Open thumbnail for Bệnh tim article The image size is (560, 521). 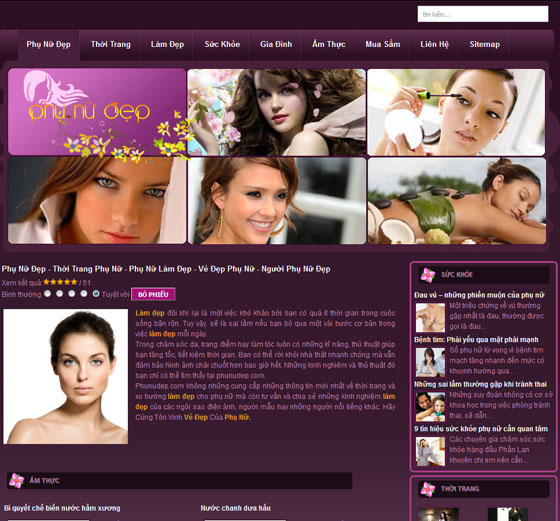click(430, 362)
